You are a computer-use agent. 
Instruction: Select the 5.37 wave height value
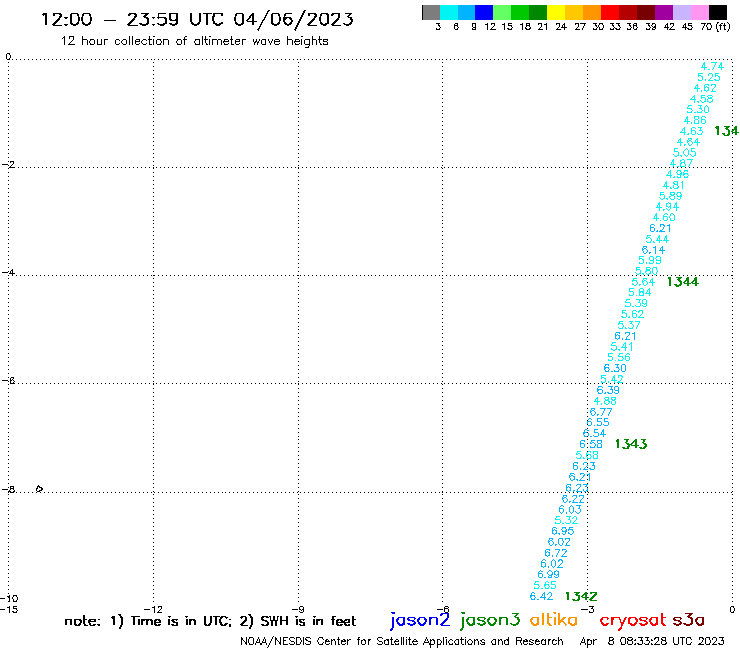pyautogui.click(x=629, y=325)
